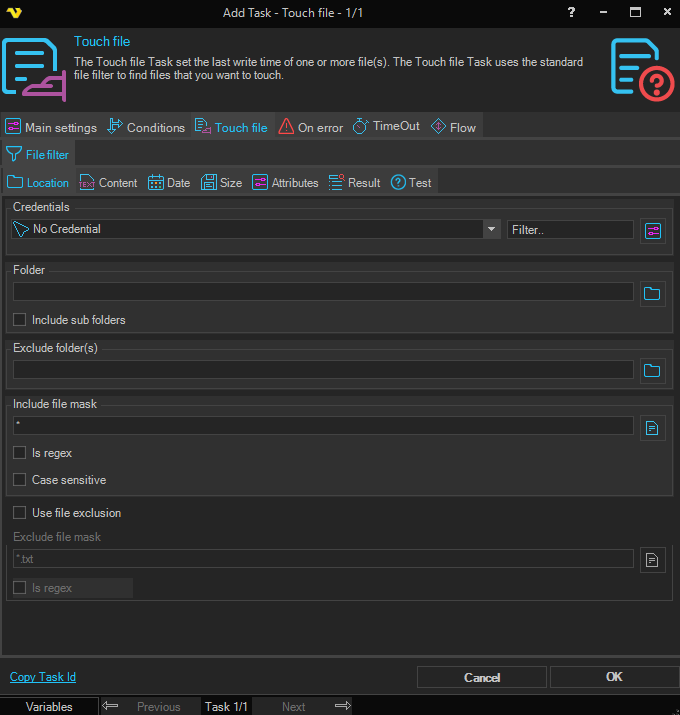Screen dimensions: 680x715
Task: Go to previous task with left arrow
Action: [111, 706]
